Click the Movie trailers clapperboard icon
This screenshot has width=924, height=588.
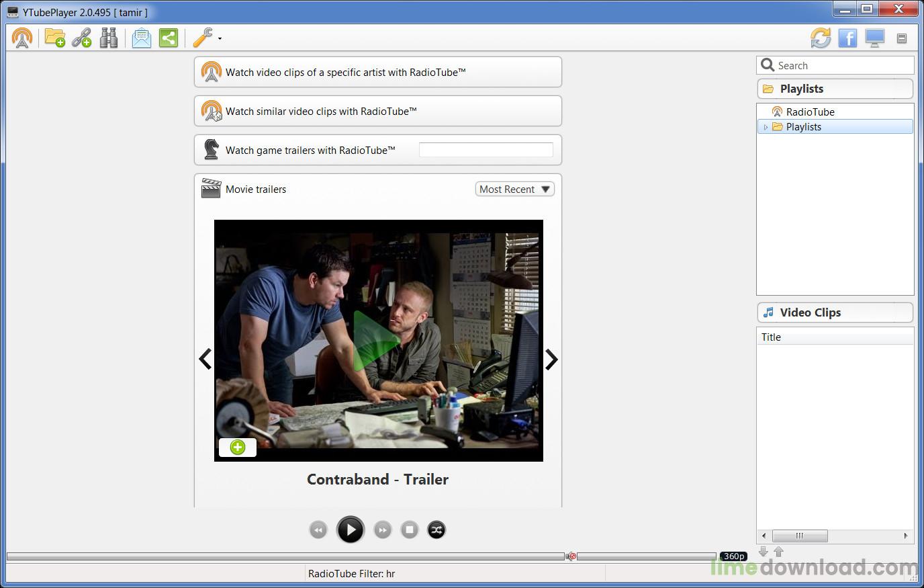211,189
